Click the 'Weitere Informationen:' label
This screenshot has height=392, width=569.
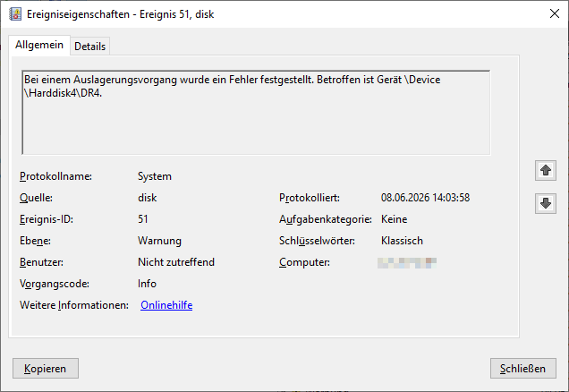click(74, 305)
